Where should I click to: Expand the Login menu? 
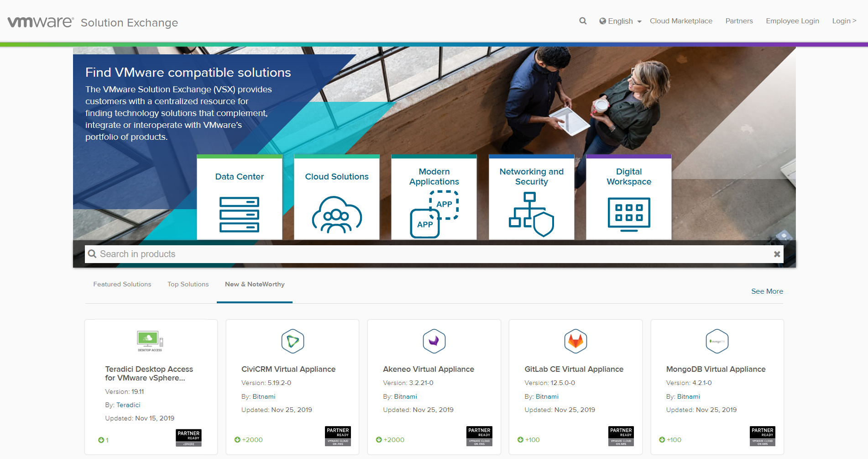[844, 21]
